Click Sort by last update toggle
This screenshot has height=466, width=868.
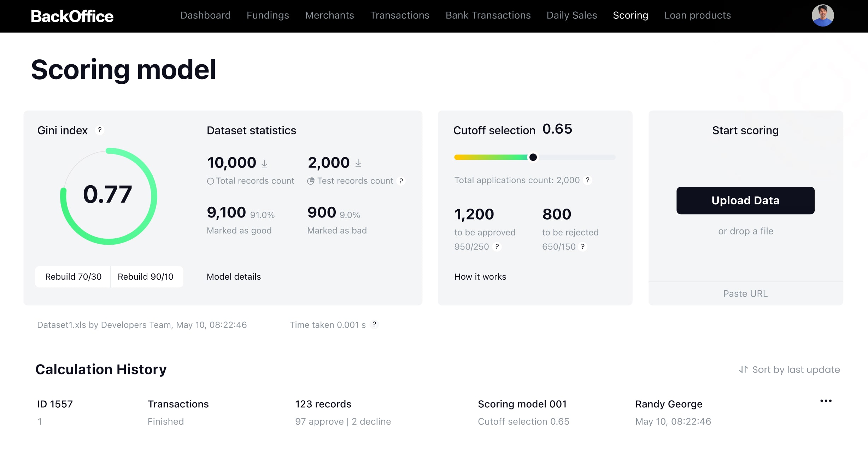789,369
